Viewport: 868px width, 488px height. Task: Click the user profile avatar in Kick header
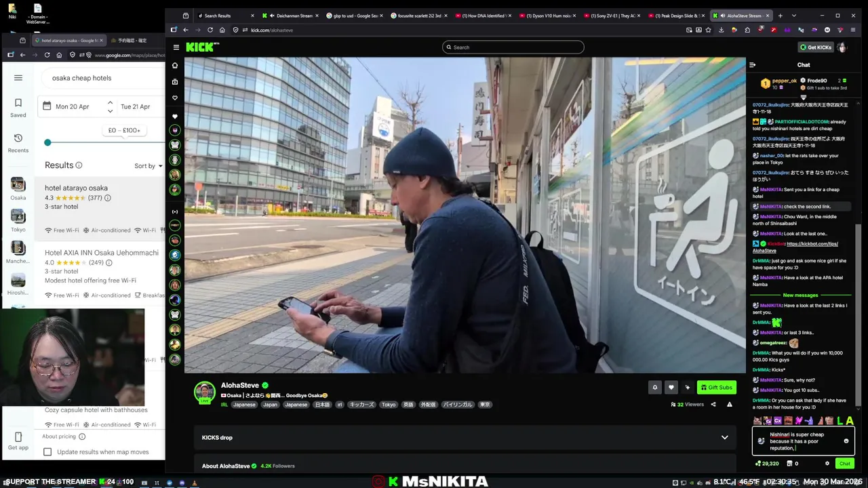pos(842,47)
